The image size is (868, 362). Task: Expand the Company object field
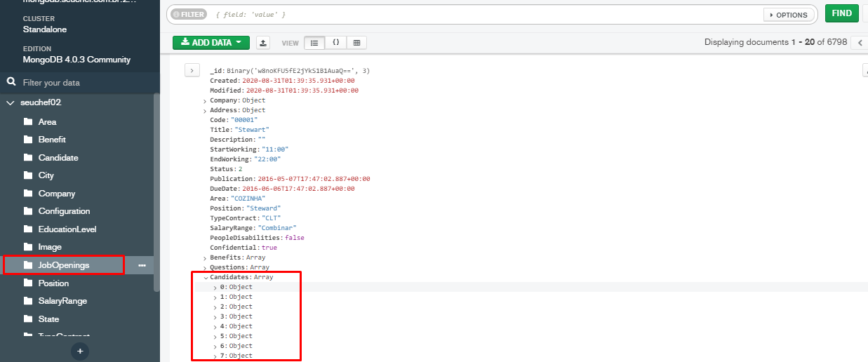pos(204,101)
